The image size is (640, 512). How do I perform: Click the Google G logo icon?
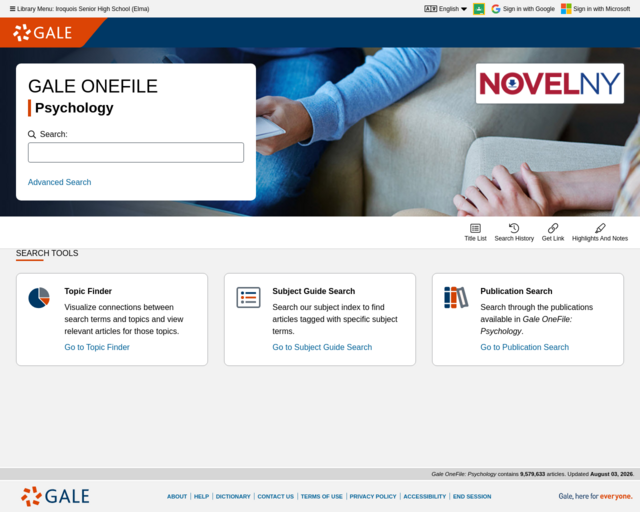click(496, 9)
